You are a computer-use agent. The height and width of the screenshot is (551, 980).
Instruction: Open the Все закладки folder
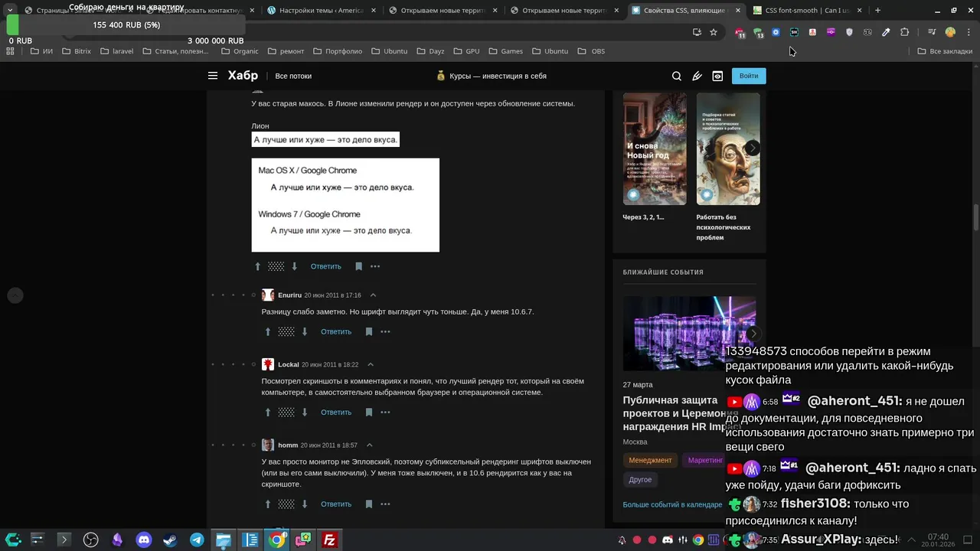click(x=945, y=51)
